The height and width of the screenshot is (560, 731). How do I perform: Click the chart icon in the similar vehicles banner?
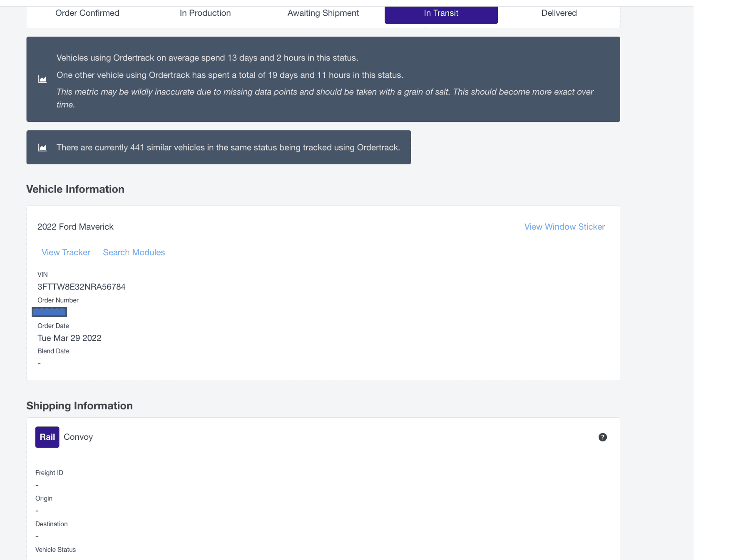tap(42, 148)
